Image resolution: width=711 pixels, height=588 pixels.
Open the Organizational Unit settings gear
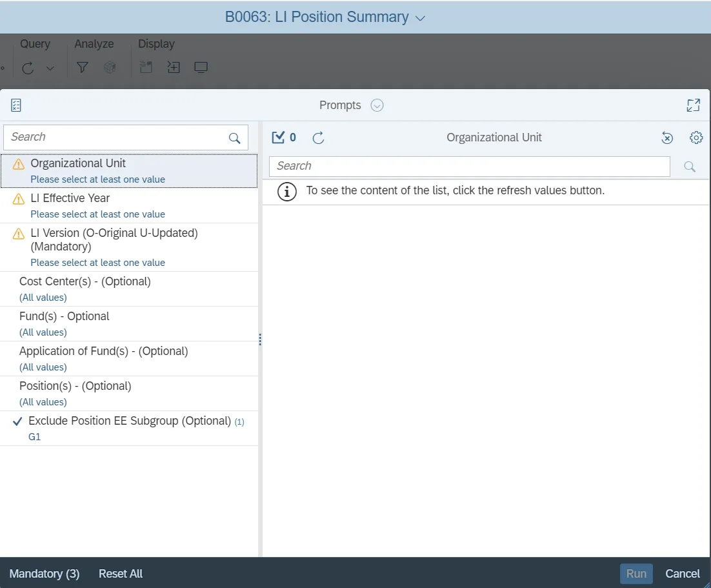[x=696, y=137]
